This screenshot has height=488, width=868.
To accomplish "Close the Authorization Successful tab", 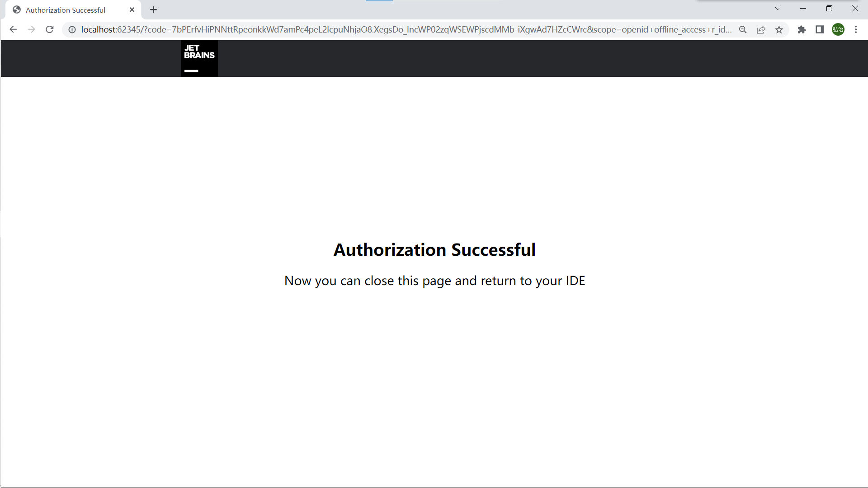I will coord(132,9).
